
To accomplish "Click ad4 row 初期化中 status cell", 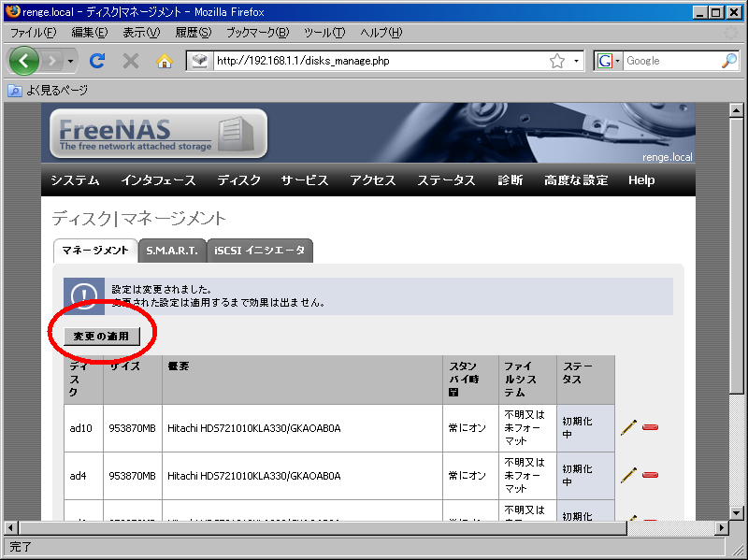I will (585, 476).
